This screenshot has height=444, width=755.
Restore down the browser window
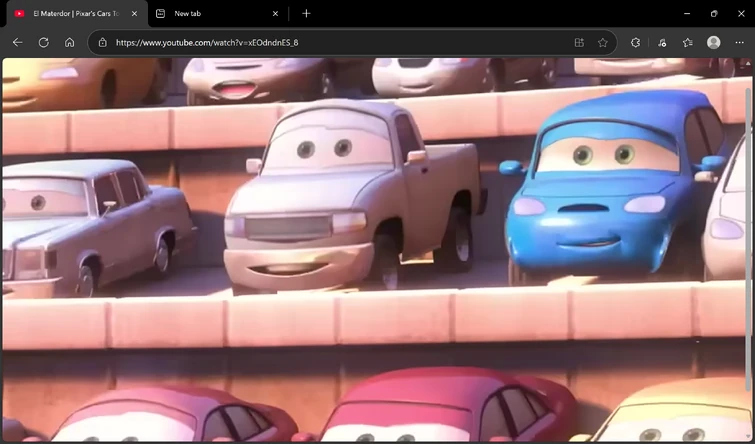[714, 13]
